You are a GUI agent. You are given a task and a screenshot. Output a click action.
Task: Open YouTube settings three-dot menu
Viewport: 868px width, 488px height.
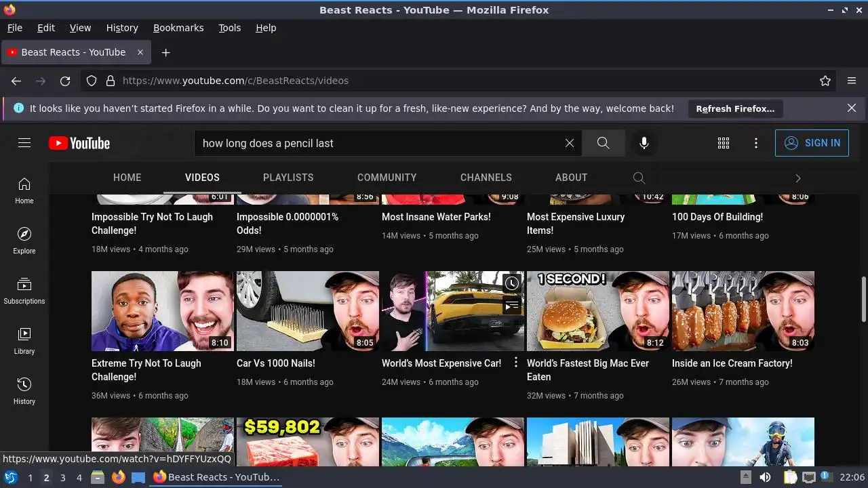(756, 143)
